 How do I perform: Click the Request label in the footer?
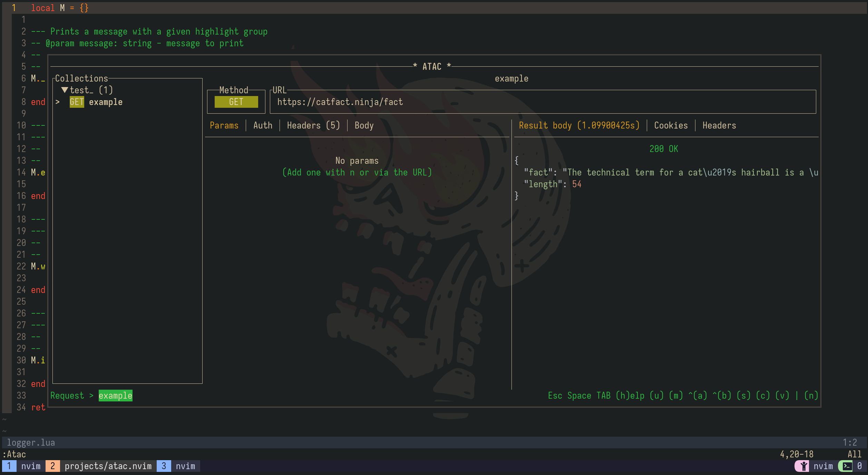pyautogui.click(x=67, y=396)
